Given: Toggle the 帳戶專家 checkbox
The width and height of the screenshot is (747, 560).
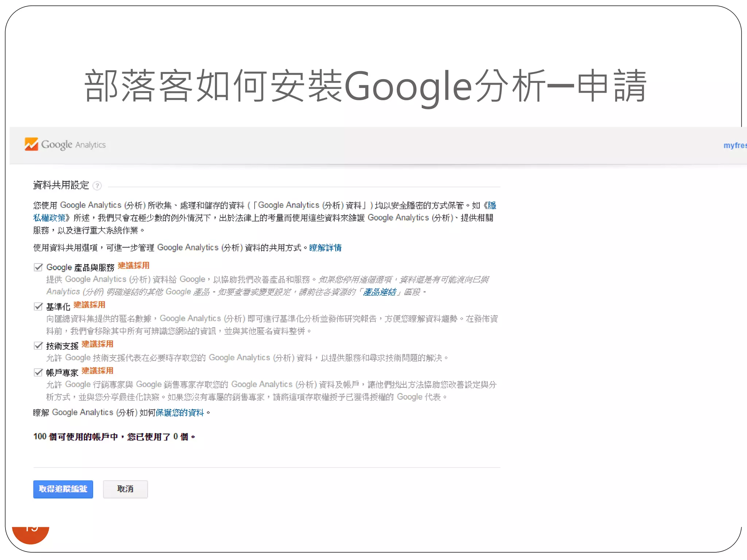Looking at the screenshot, I should (38, 372).
